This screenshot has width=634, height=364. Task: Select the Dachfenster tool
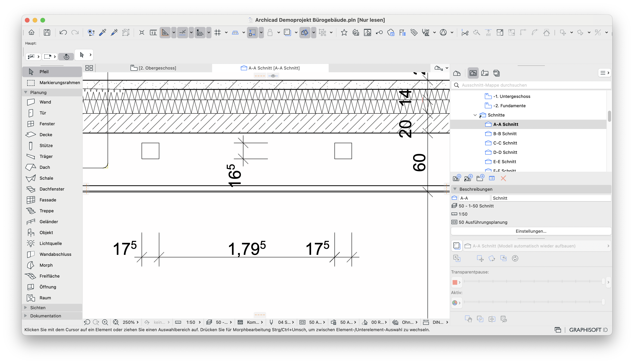click(52, 189)
